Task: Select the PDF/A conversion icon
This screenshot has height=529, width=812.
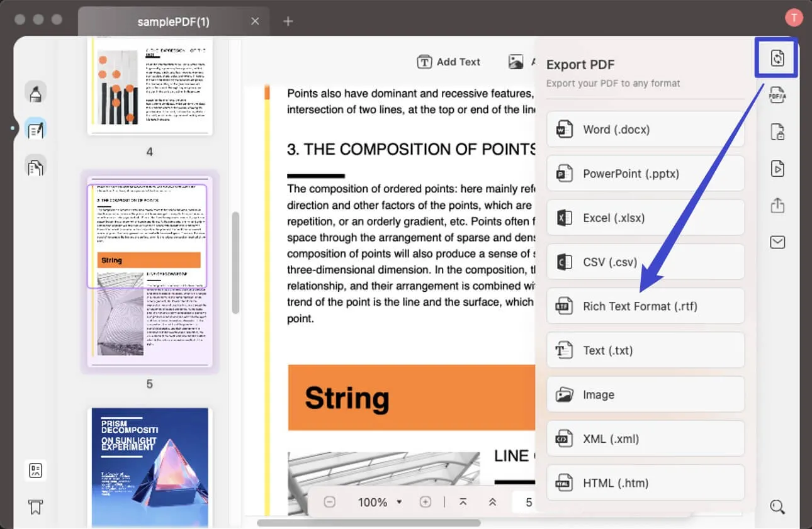Action: pyautogui.click(x=777, y=95)
